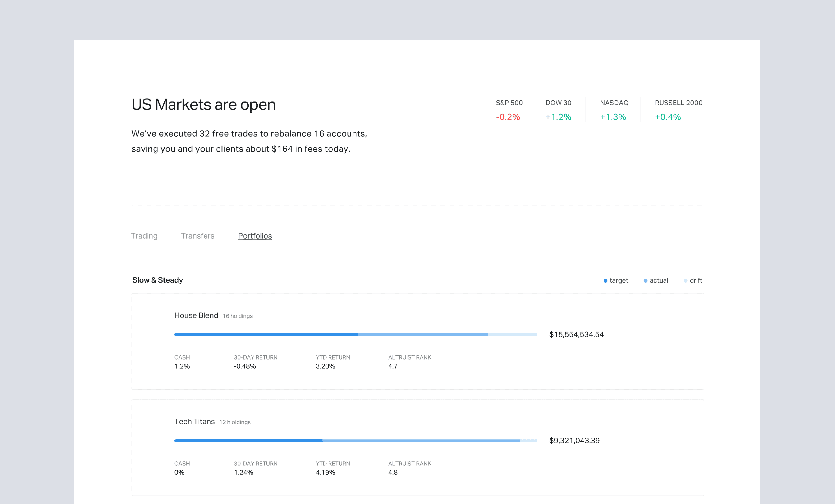Click Tech Titans allocation progress bar
This screenshot has height=504, width=835.
point(355,441)
